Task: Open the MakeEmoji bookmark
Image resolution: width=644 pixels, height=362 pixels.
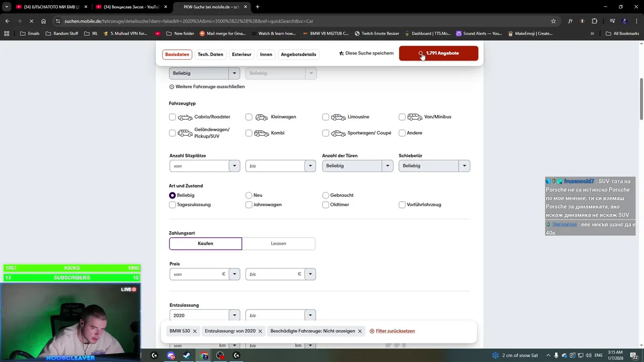Action: 530,34
